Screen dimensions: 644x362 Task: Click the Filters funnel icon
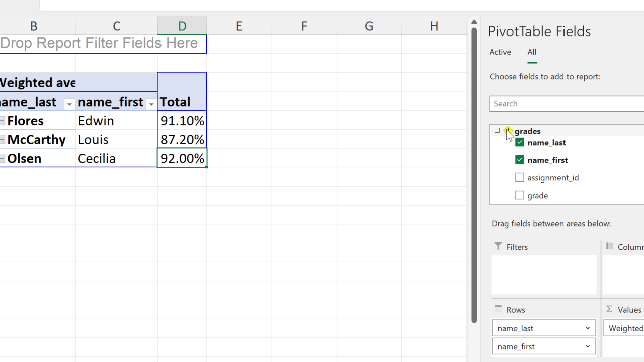(498, 246)
